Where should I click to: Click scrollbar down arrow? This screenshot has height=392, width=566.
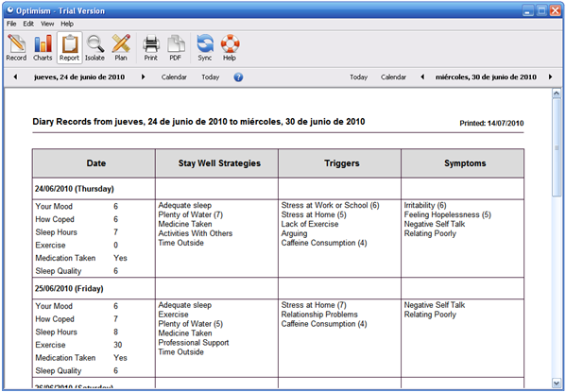tap(557, 383)
